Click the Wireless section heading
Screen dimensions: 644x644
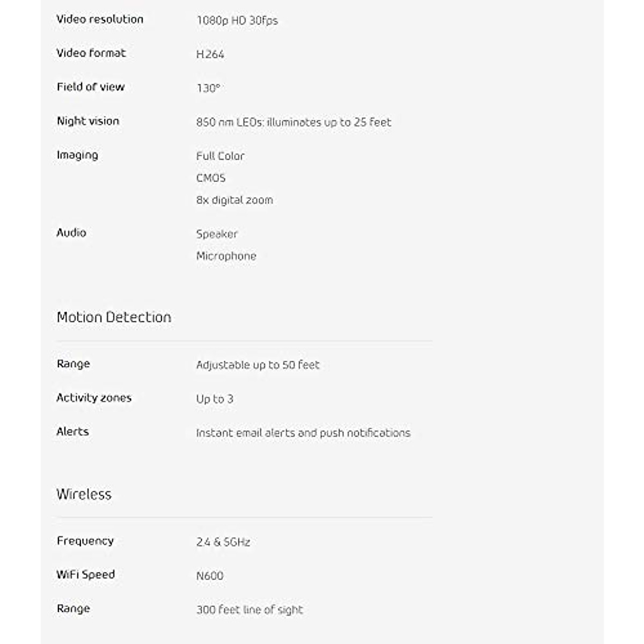[x=84, y=494]
